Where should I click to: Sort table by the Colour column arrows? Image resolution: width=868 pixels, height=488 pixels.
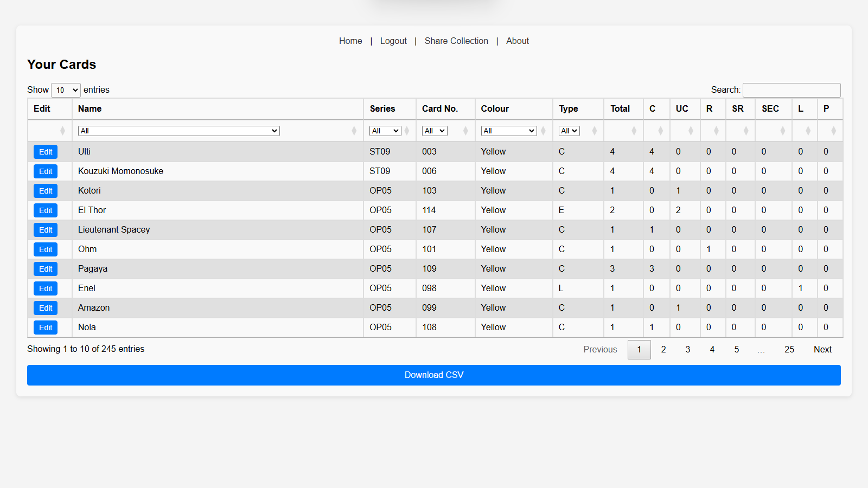[x=543, y=131]
